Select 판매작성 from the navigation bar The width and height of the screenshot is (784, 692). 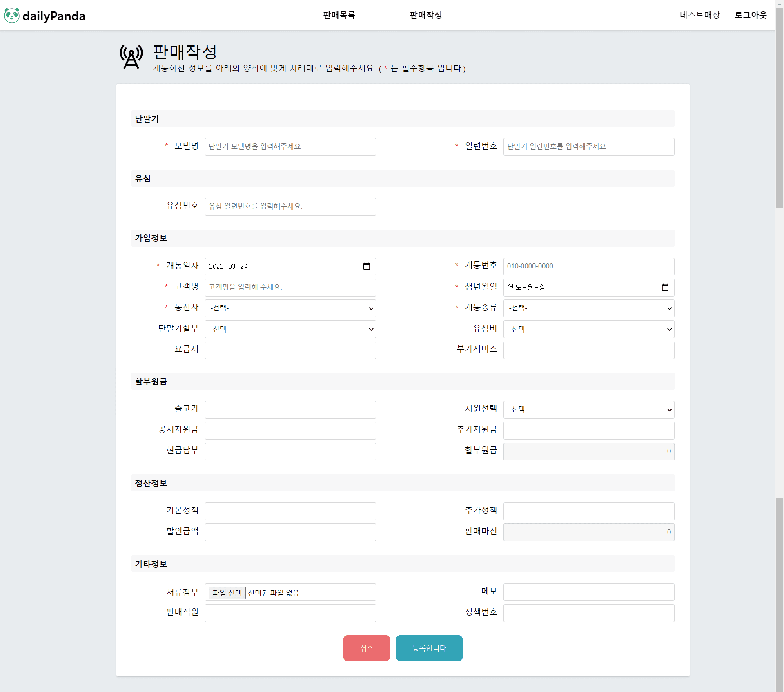(425, 15)
